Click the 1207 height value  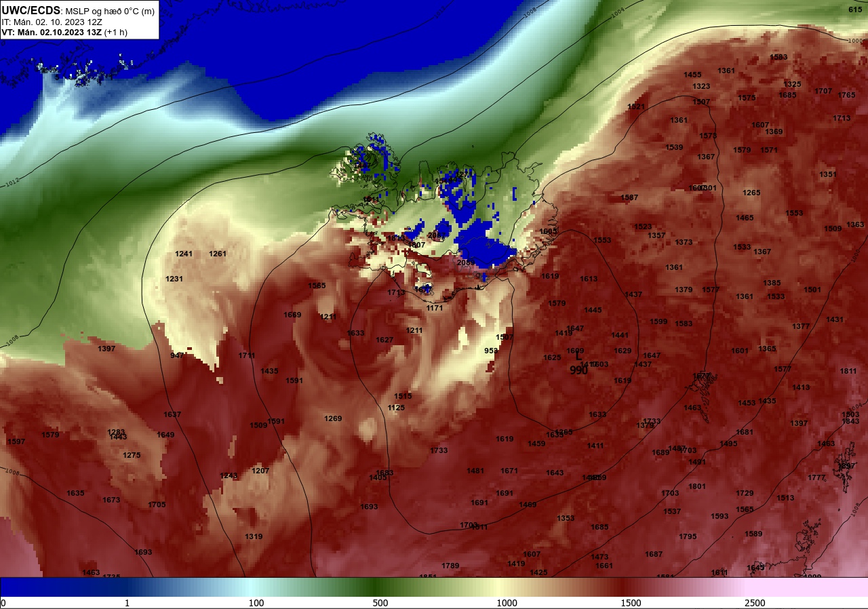tap(260, 471)
